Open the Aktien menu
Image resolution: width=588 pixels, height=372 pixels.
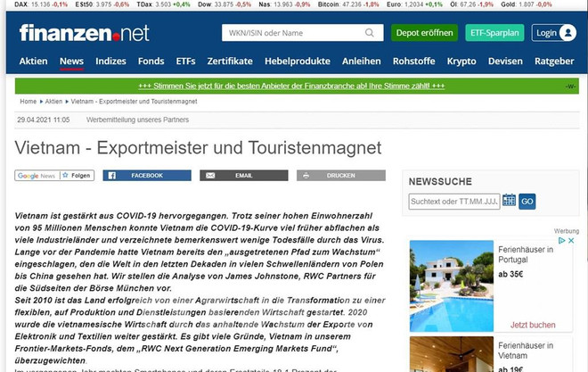tap(33, 62)
